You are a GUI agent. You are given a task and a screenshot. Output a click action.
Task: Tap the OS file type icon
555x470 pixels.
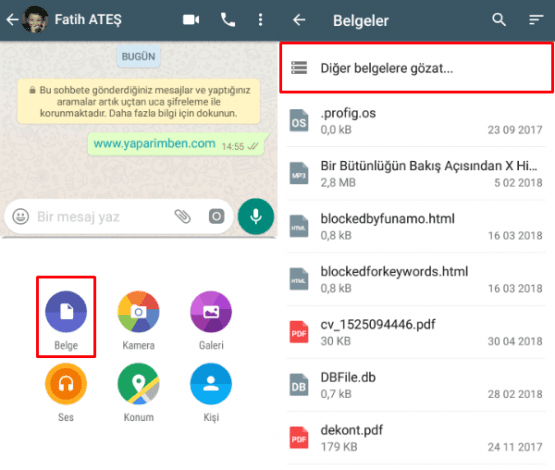pyautogui.click(x=299, y=121)
